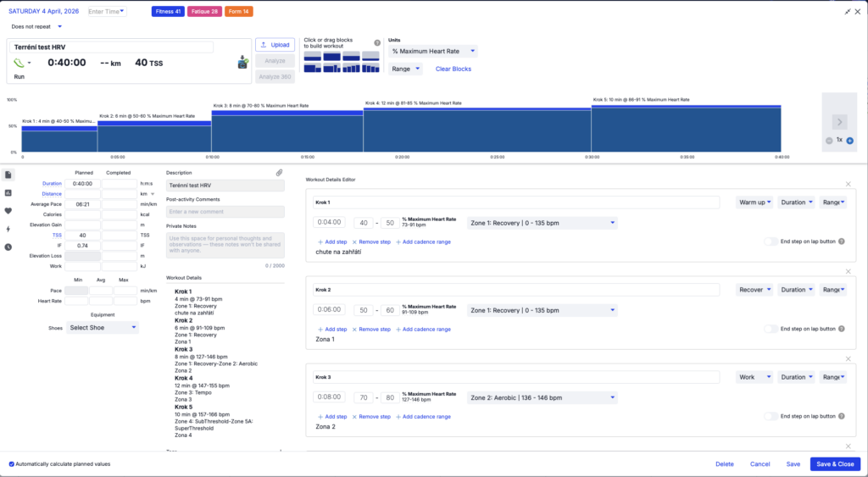Expand the Warm up intensity dropdown in Krok 1
The width and height of the screenshot is (868, 477).
coord(754,202)
